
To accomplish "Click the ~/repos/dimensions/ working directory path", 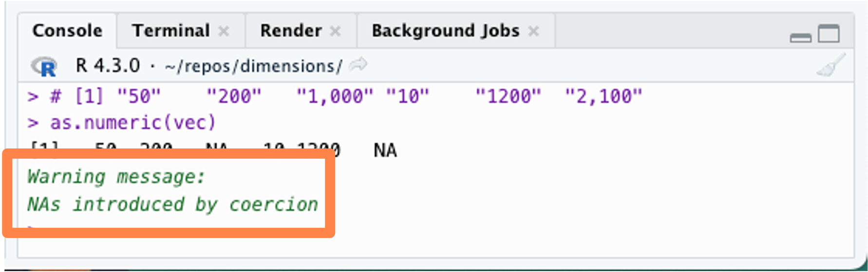I will click(x=253, y=66).
